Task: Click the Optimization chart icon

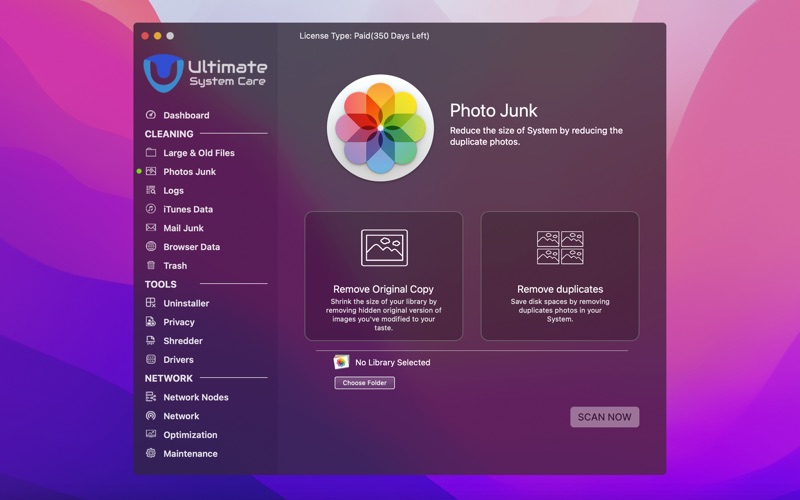Action: (x=151, y=434)
